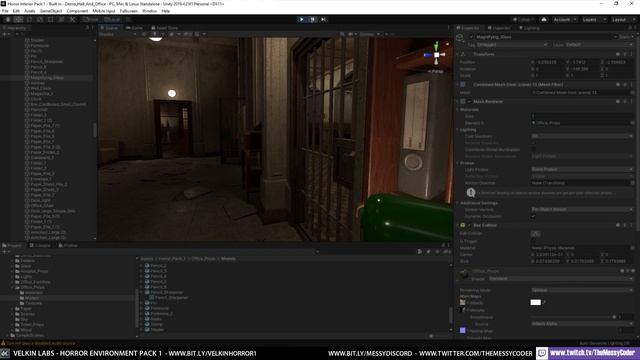This screenshot has width=640, height=360.
Task: Toggle the Mesh Renderer enabled checkbox
Action: pos(470,101)
